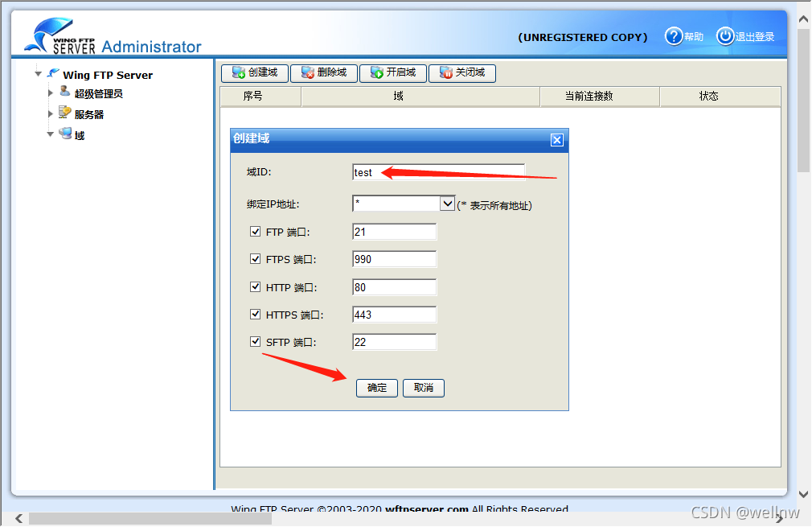Cancel the dialog with 取消
The image size is (812, 527).
[423, 387]
